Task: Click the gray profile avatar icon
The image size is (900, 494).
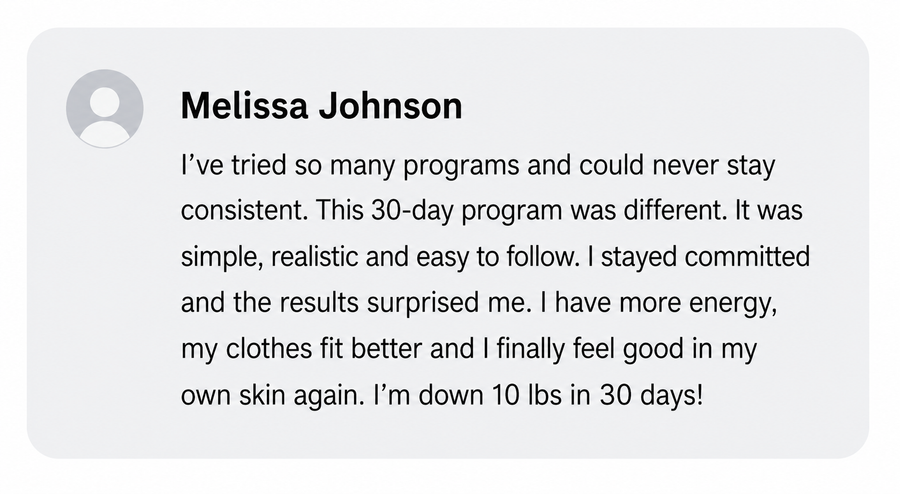Action: pos(104,108)
